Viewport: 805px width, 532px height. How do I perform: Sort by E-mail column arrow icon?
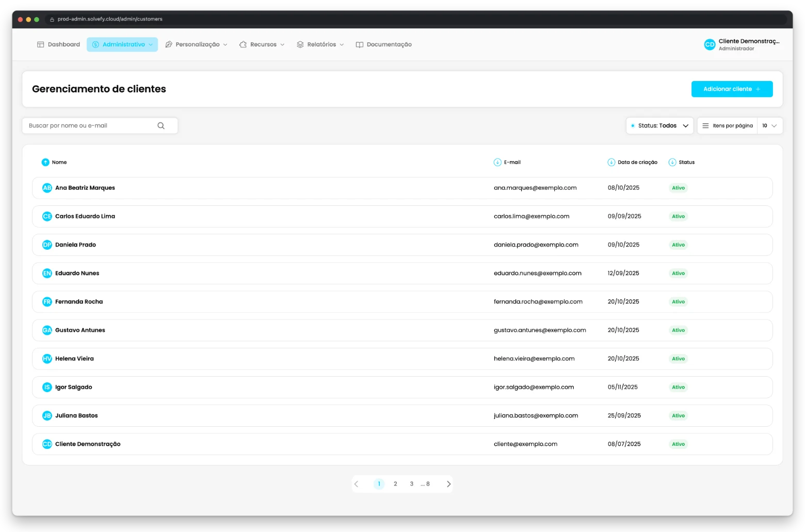(497, 163)
